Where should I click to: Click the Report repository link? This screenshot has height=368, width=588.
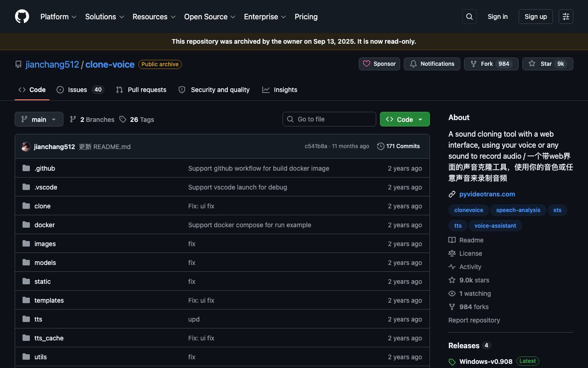tap(474, 320)
